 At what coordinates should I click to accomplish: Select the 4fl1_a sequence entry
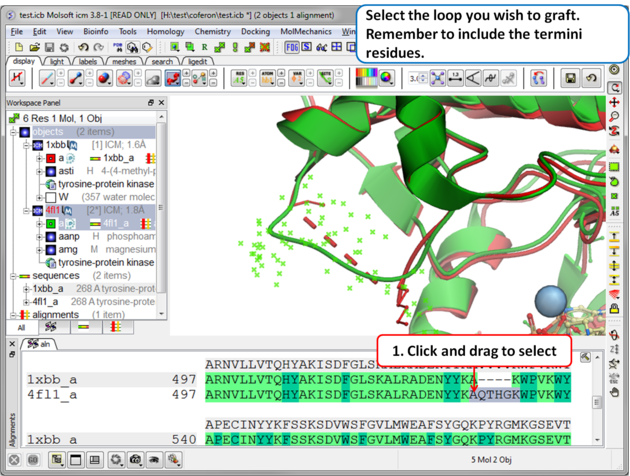click(45, 301)
